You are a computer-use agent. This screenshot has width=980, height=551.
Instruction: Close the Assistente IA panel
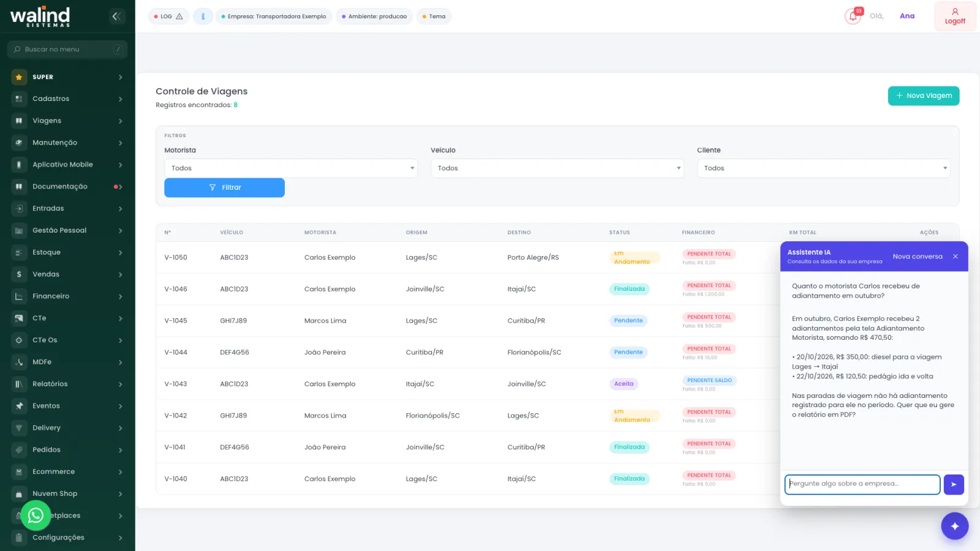(956, 257)
